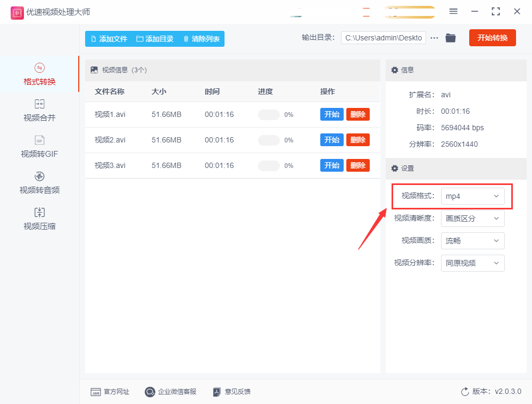Click the output directory path field
The width and height of the screenshot is (532, 404).
click(x=383, y=38)
